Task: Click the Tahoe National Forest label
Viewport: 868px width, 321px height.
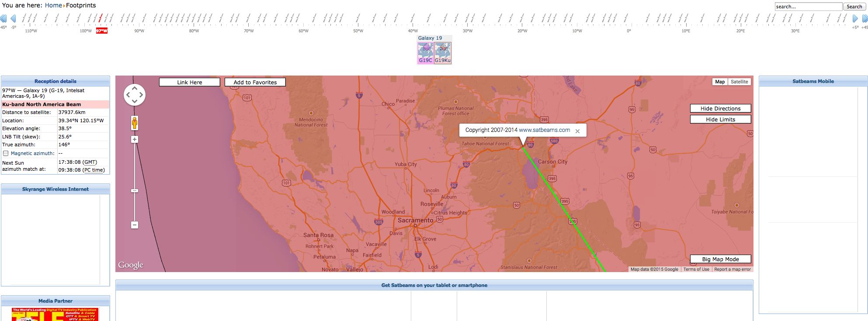Action: [485, 144]
